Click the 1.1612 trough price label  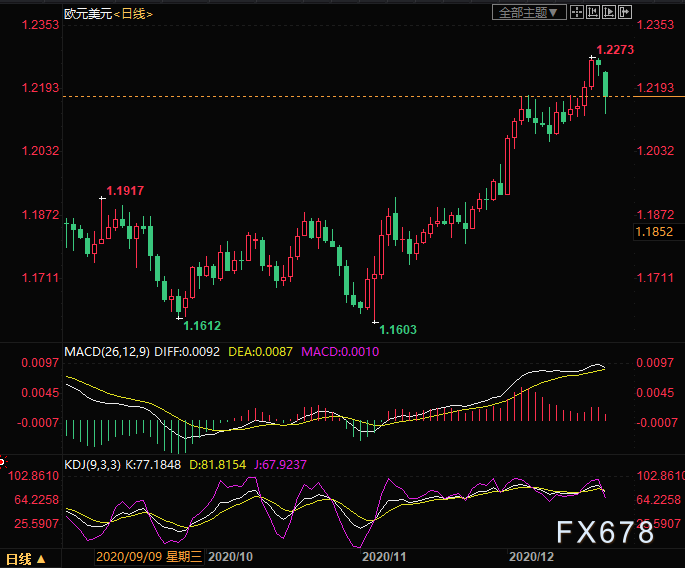coord(201,325)
